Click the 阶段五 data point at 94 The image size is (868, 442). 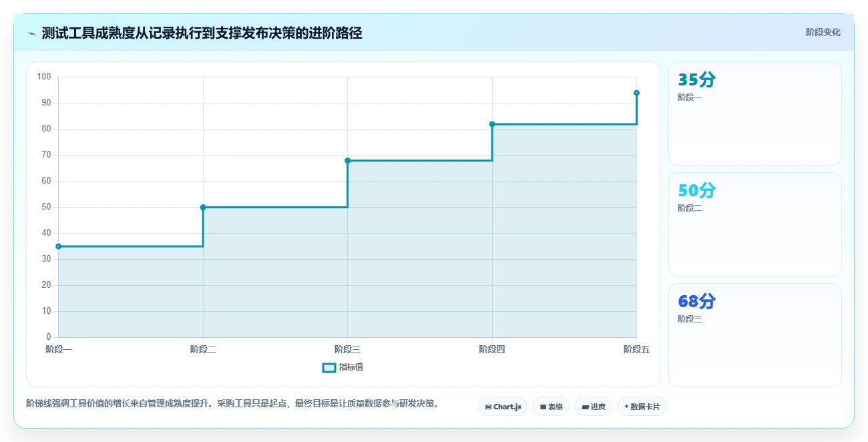pyautogui.click(x=636, y=93)
